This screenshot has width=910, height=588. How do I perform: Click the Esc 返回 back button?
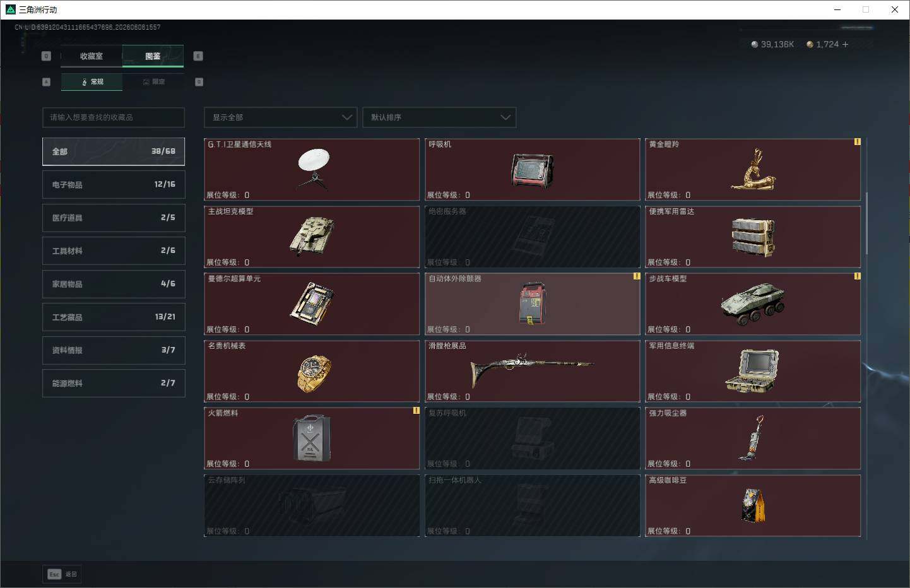62,574
